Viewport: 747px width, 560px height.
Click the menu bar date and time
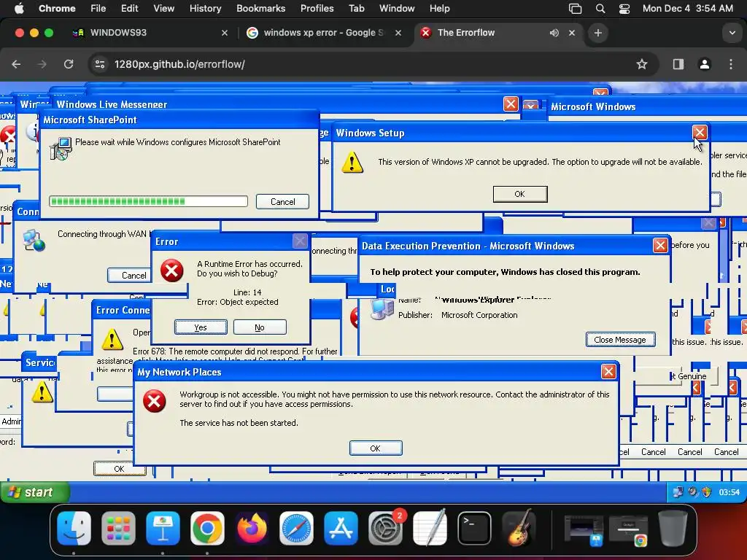pyautogui.click(x=687, y=9)
